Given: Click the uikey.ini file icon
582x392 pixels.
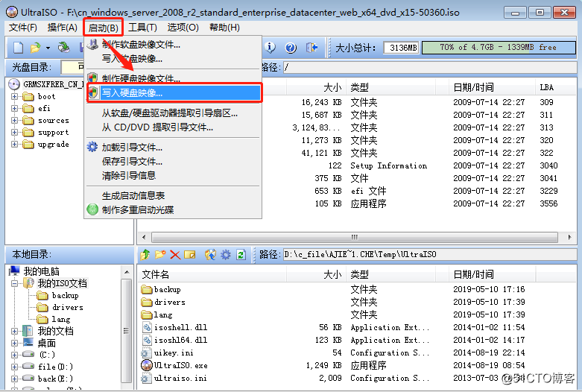Looking at the screenshot, I should pyautogui.click(x=147, y=353).
